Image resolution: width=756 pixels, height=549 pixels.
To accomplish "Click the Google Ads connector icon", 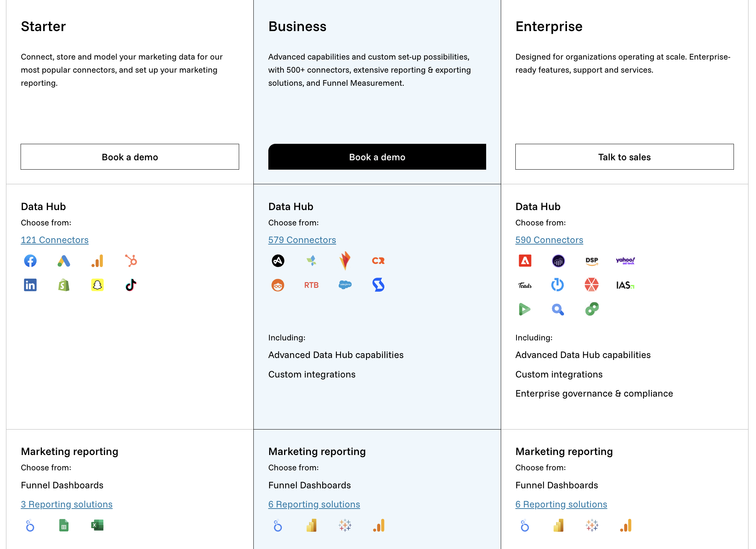I will coord(64,261).
